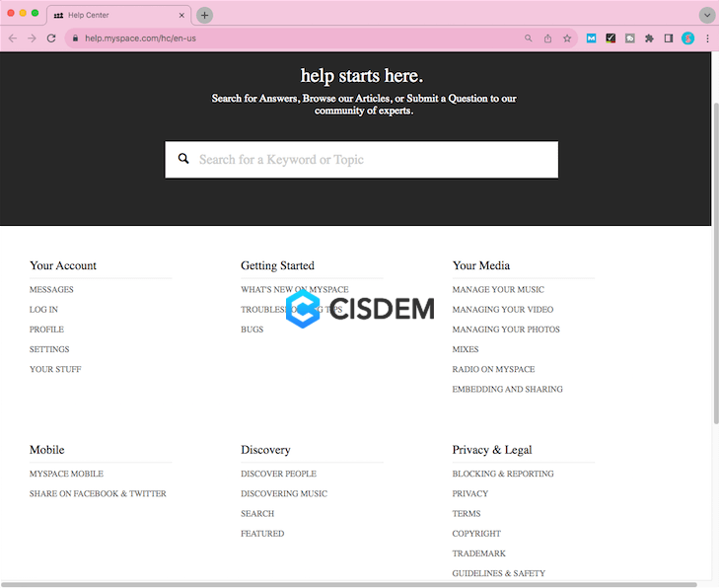Click the Mobile section heading
The height and width of the screenshot is (588, 719).
46,450
